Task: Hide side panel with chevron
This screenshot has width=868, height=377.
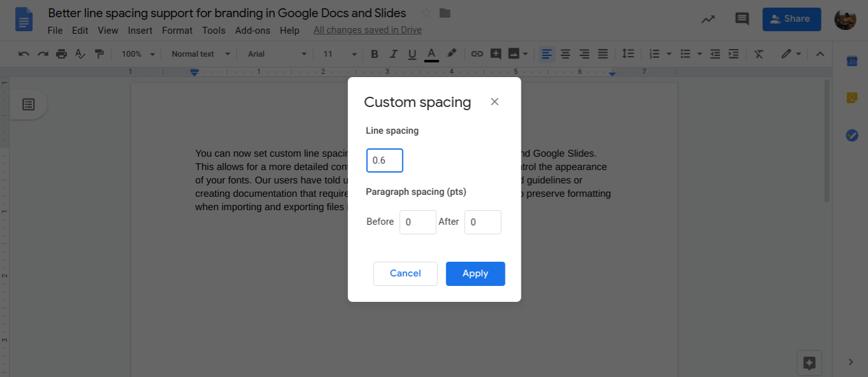Action: coord(851,362)
